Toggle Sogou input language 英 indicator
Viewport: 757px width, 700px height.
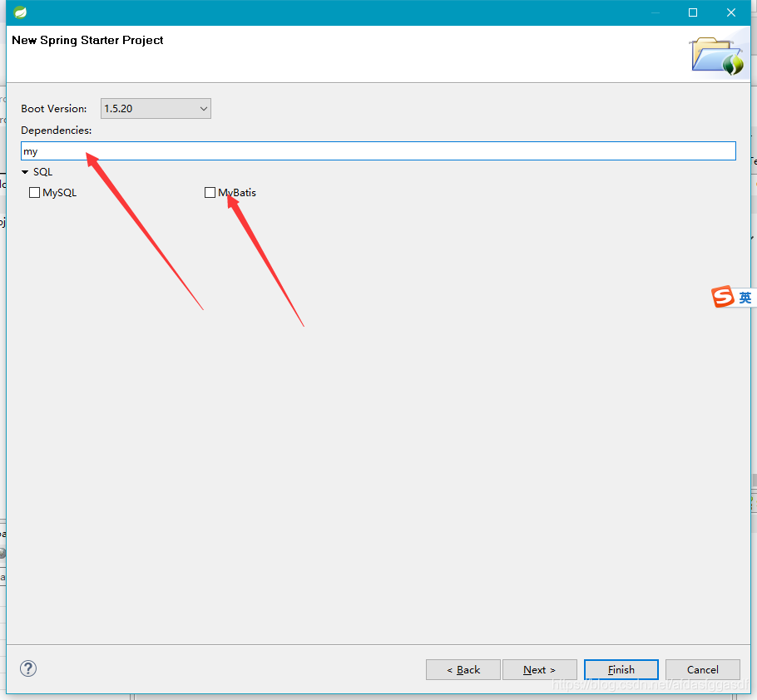(x=745, y=298)
